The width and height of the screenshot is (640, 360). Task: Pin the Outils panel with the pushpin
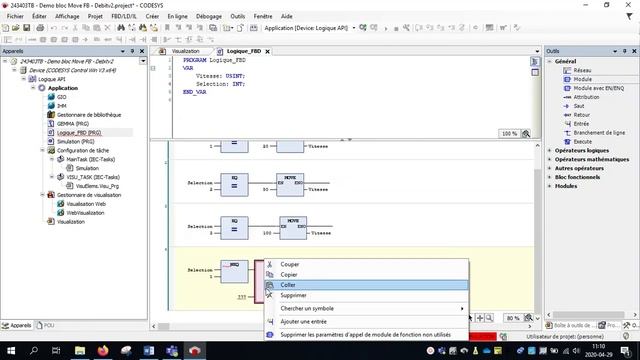624,51
